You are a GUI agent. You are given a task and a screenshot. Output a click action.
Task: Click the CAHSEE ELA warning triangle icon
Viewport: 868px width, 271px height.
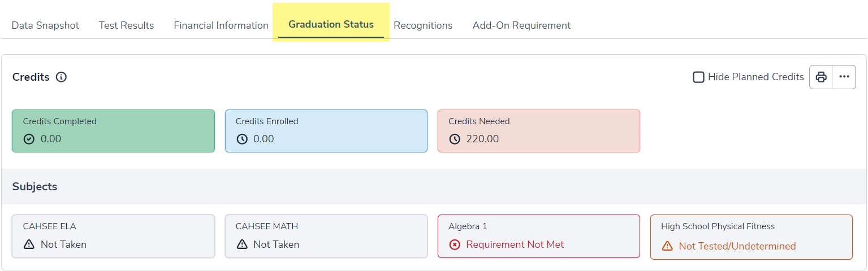[x=29, y=244]
